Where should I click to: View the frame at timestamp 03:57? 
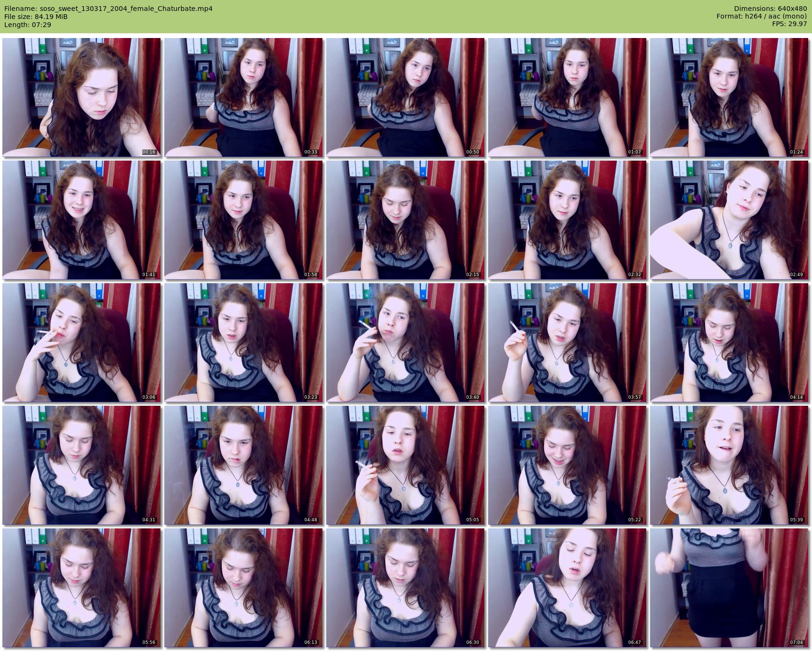[567, 343]
